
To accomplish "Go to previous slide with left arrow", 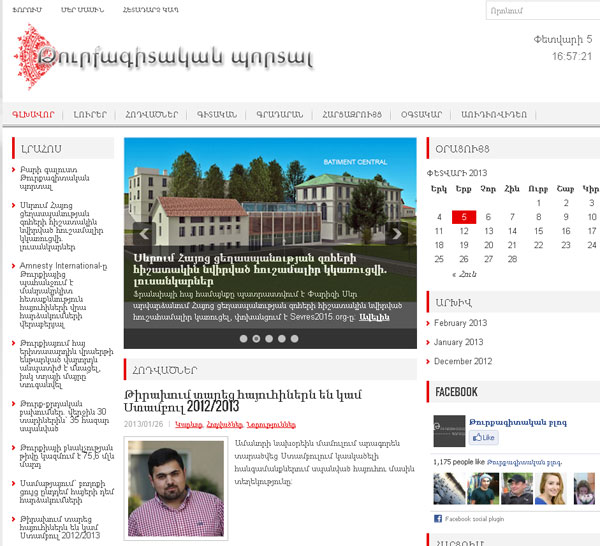I will (x=142, y=235).
